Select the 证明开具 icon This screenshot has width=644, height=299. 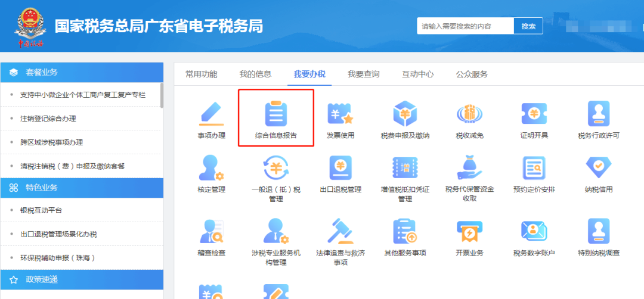(534, 114)
